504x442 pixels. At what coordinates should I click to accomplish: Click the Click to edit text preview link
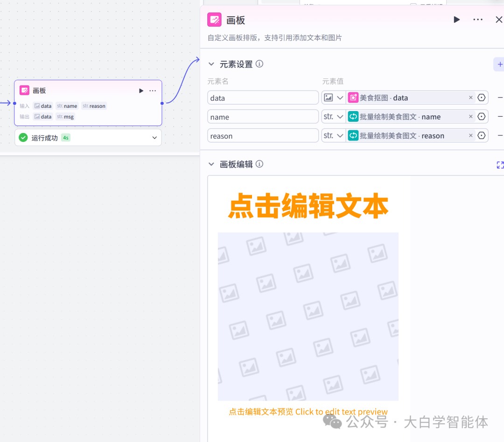point(341,412)
